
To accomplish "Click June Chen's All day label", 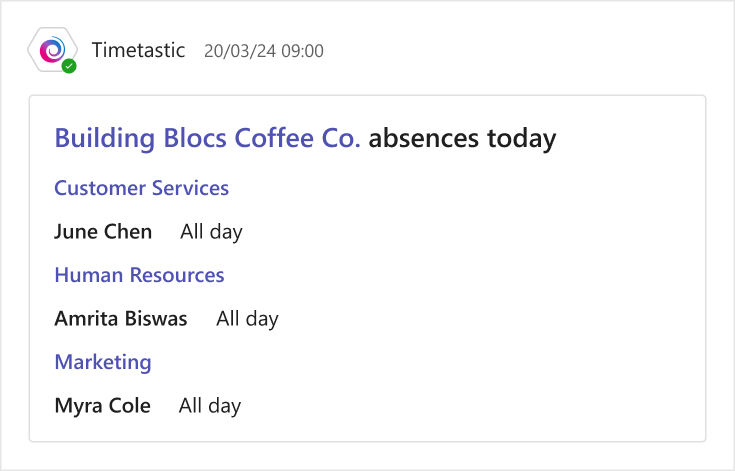I will pos(211,232).
